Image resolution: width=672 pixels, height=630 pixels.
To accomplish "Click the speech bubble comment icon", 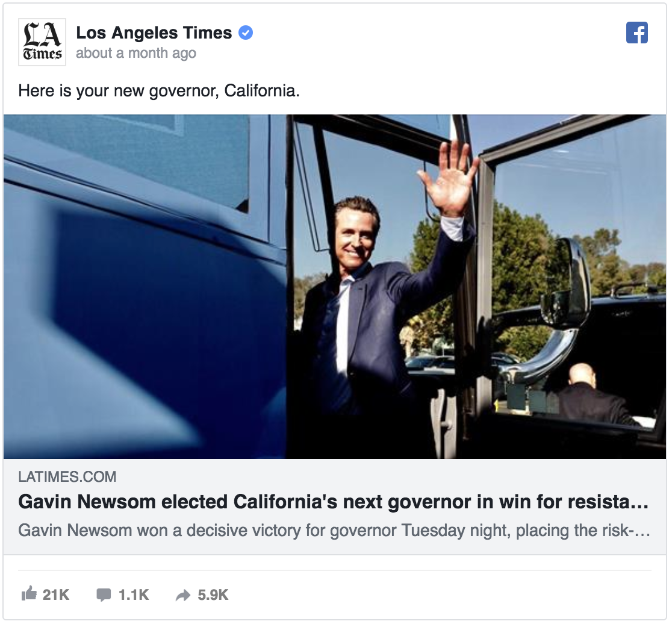I will [104, 595].
